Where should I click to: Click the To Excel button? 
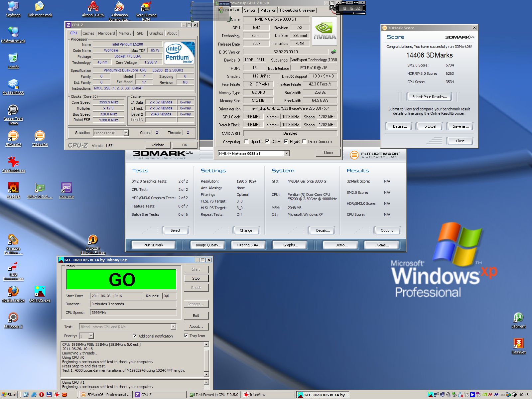430,126
